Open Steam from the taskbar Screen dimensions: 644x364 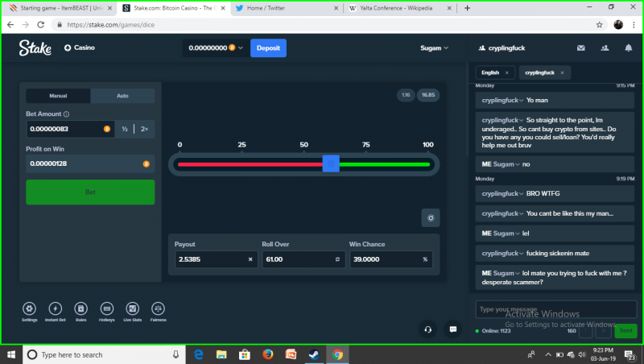[x=314, y=354]
